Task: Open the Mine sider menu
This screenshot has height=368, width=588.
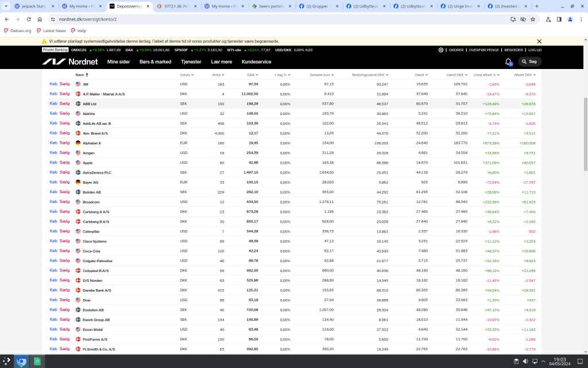Action: coord(118,62)
